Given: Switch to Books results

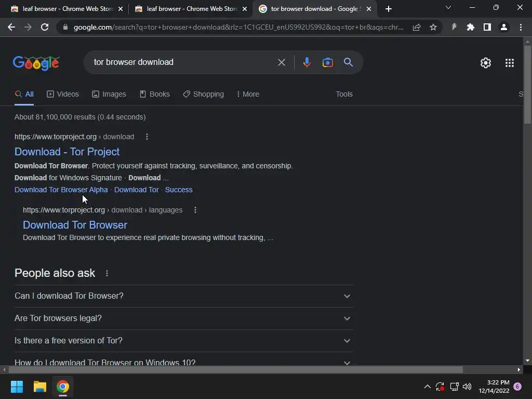Looking at the screenshot, I should coord(155,95).
